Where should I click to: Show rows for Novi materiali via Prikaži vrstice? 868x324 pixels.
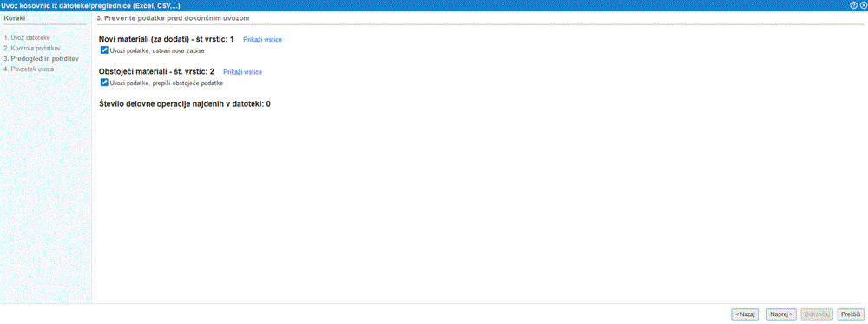click(x=262, y=40)
